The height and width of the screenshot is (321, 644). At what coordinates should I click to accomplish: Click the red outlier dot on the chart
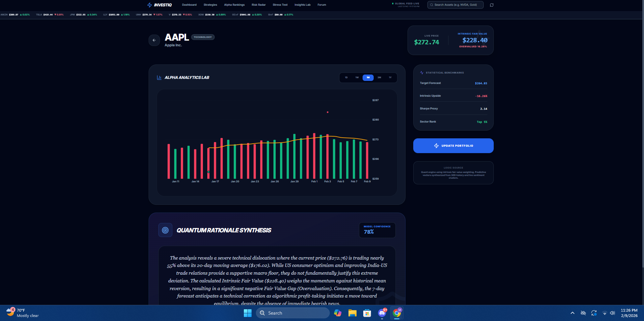[x=327, y=112]
